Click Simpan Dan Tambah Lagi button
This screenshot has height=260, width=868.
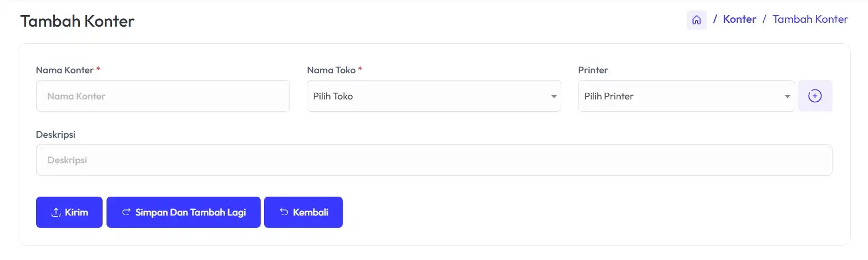click(x=184, y=212)
